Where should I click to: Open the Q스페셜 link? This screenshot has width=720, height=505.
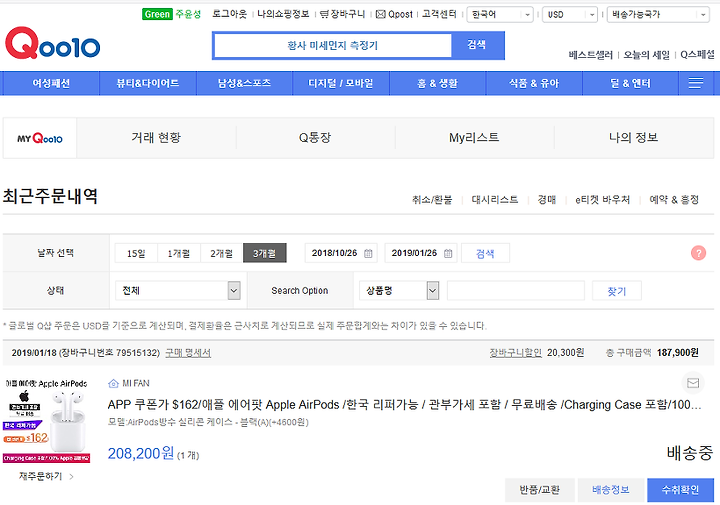(x=698, y=55)
